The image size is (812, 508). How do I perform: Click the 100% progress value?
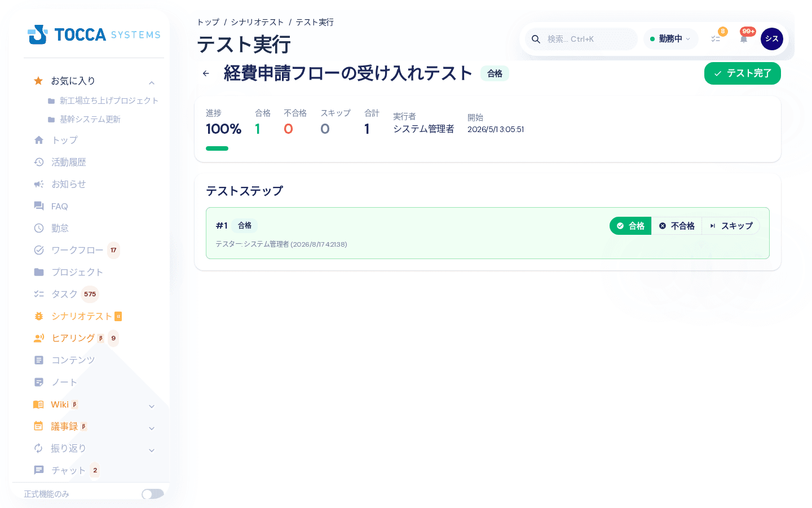223,129
